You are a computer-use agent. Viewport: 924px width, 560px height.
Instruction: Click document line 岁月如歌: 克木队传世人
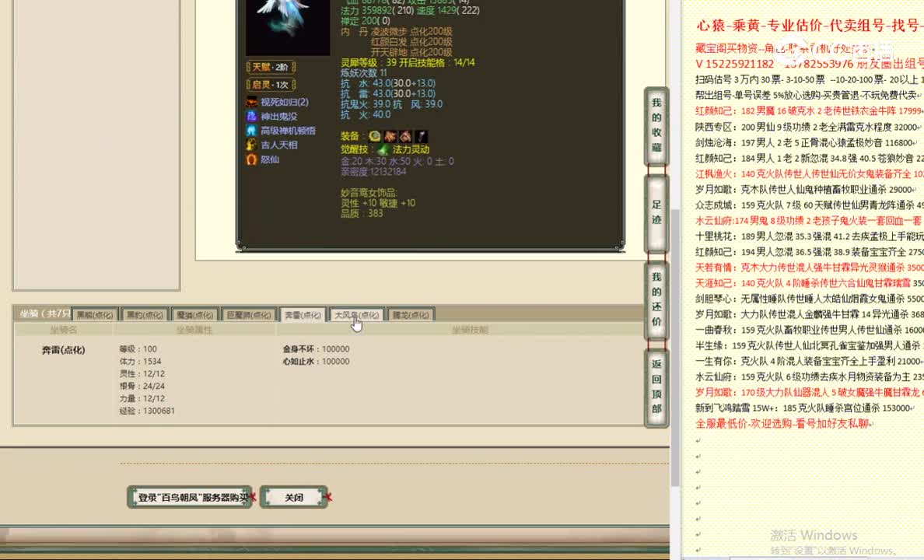(805, 189)
